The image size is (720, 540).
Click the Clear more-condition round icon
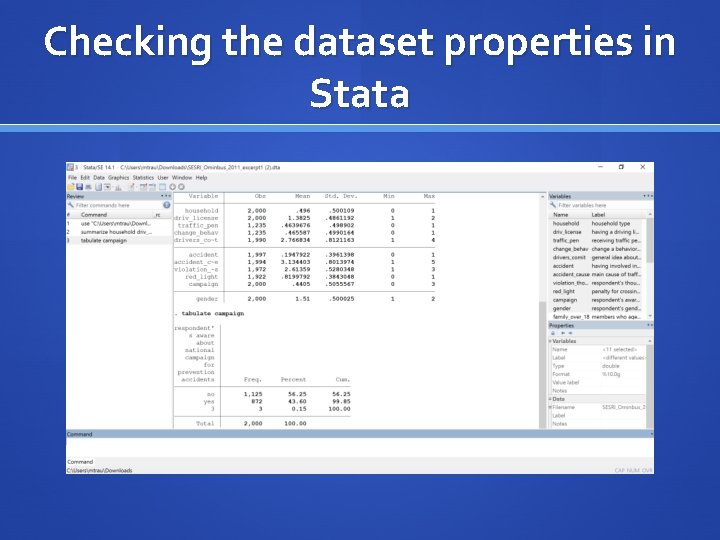pyautogui.click(x=173, y=187)
